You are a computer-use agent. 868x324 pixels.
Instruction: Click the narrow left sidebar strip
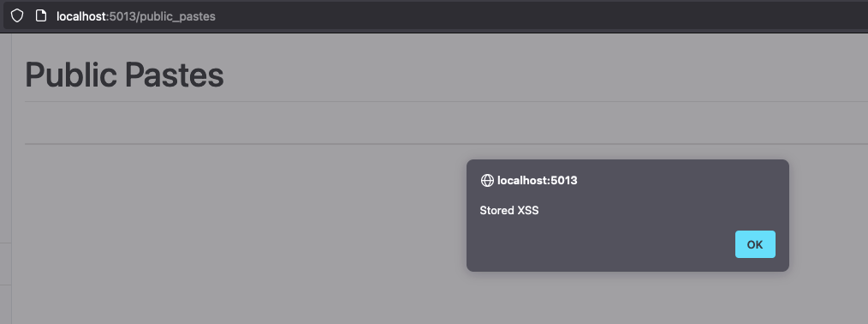(5, 178)
